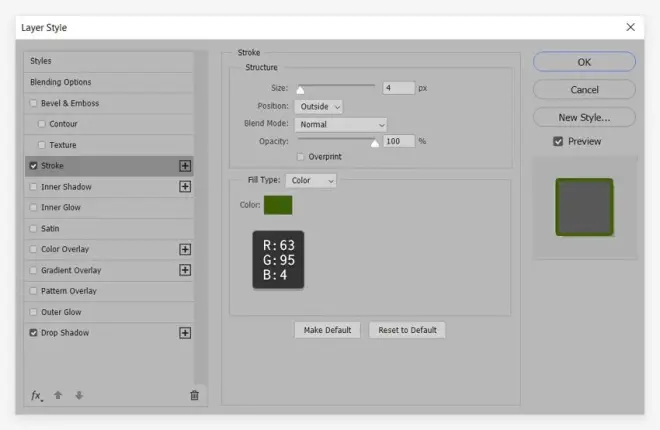Click Make Default button
Viewport: 660px width, 430px height.
click(x=327, y=330)
